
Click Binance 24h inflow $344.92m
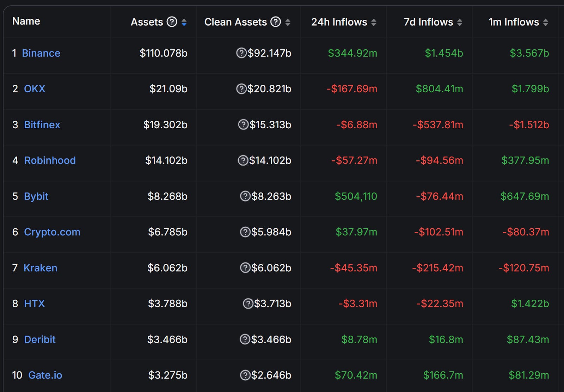coord(352,53)
